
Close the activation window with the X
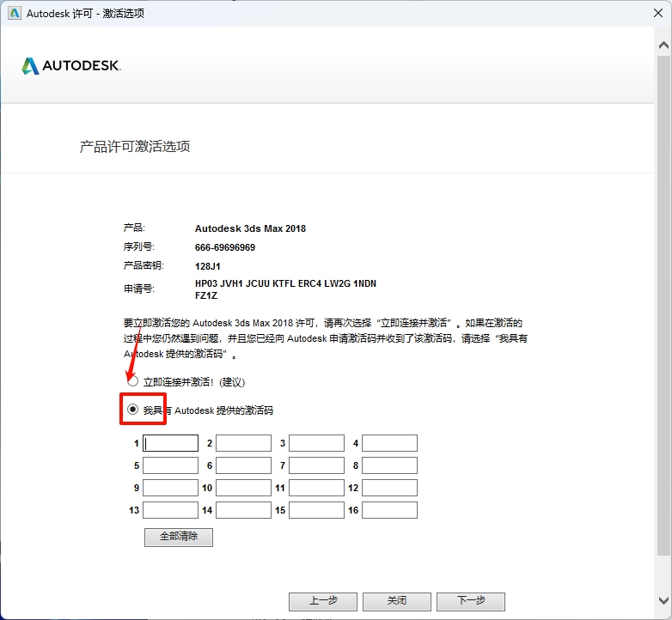pyautogui.click(x=657, y=13)
